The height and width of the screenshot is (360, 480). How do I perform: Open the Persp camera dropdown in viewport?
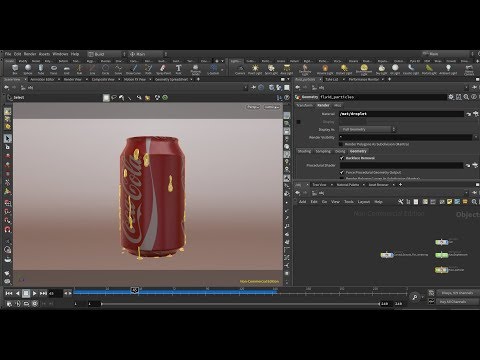[x=253, y=107]
